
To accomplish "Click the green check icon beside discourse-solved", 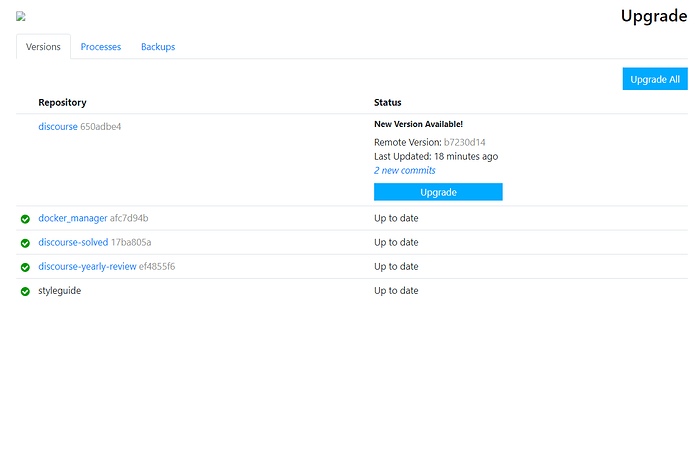I will 25,243.
